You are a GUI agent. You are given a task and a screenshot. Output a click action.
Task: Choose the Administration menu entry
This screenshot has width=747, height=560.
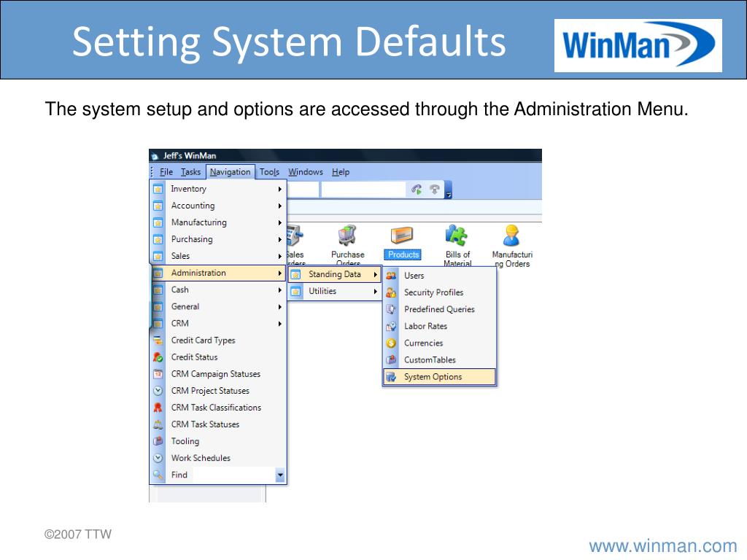coord(219,273)
